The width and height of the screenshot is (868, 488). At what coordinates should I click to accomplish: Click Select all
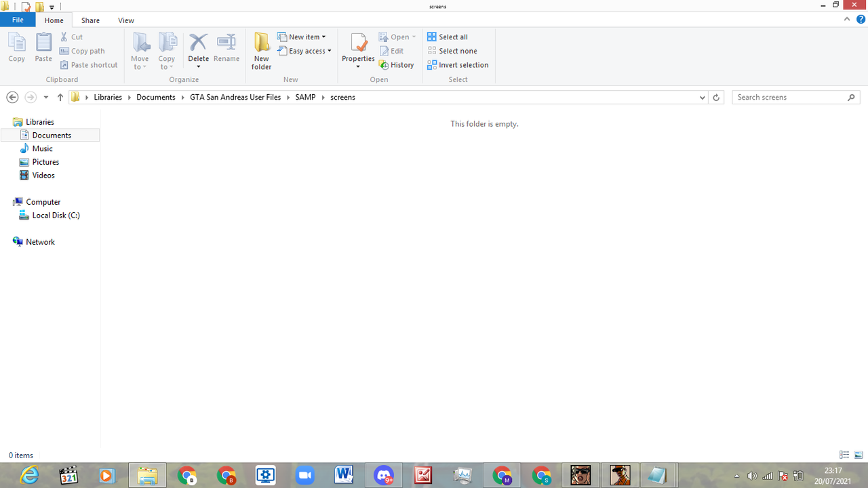click(x=448, y=37)
